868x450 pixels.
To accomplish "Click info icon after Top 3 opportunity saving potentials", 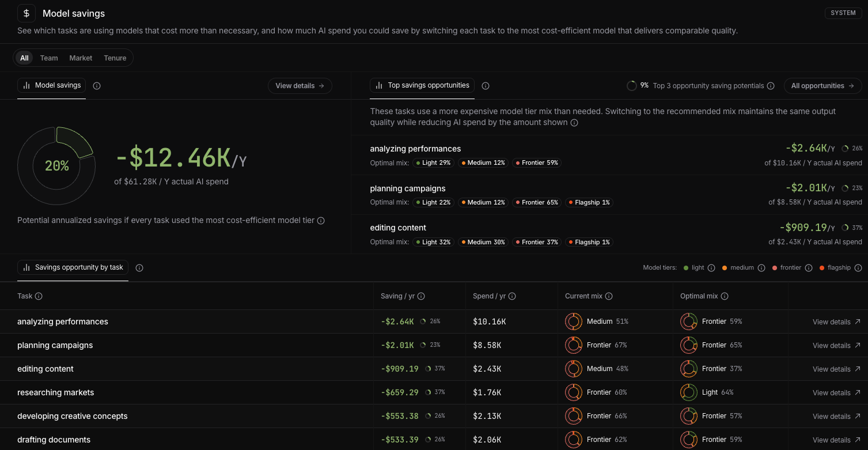I will point(771,86).
